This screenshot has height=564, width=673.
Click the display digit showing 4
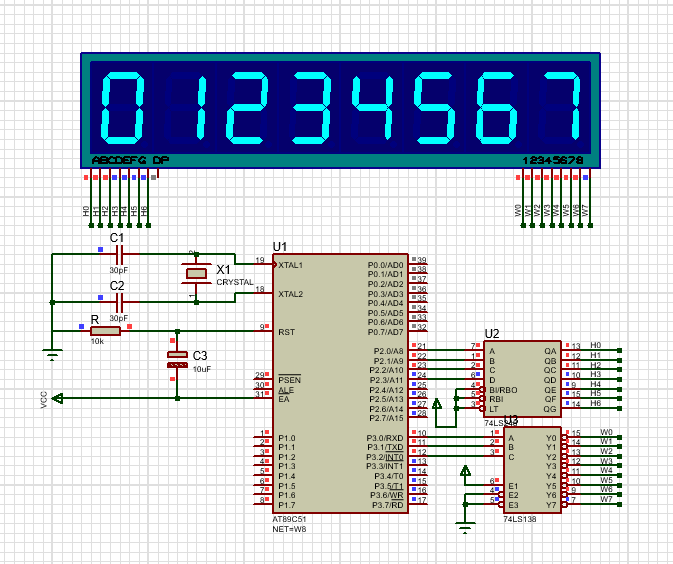[x=372, y=108]
